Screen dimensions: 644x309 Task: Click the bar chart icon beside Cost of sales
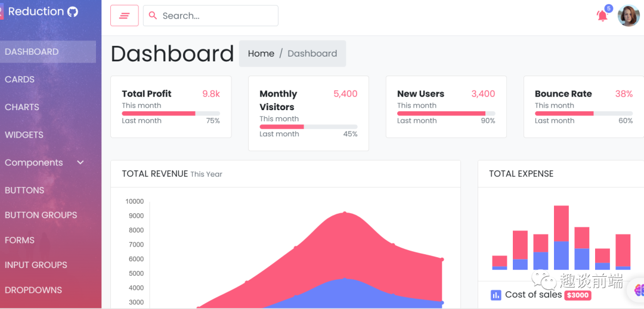(496, 295)
